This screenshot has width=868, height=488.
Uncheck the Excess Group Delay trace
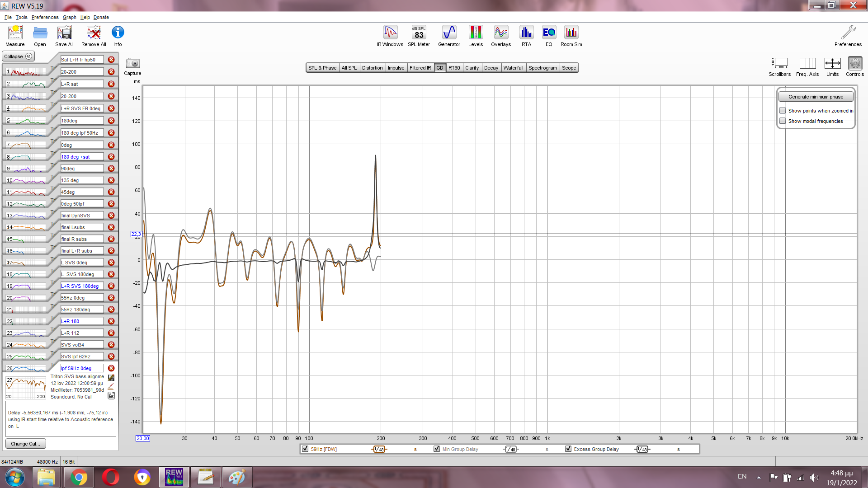point(568,449)
